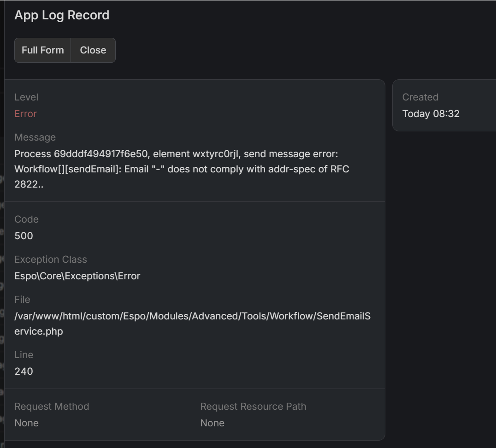
Task: Click the File field label
Action: pos(22,300)
